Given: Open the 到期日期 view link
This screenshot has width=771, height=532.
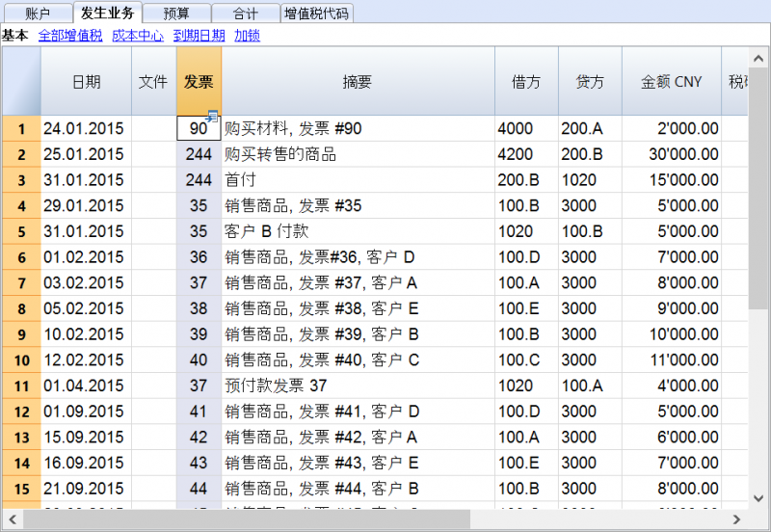Looking at the screenshot, I should [x=199, y=36].
